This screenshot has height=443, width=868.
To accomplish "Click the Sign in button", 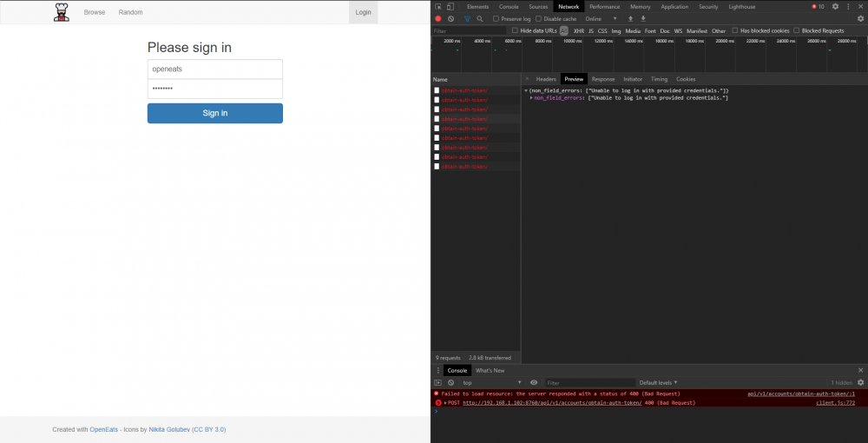I will pos(214,113).
